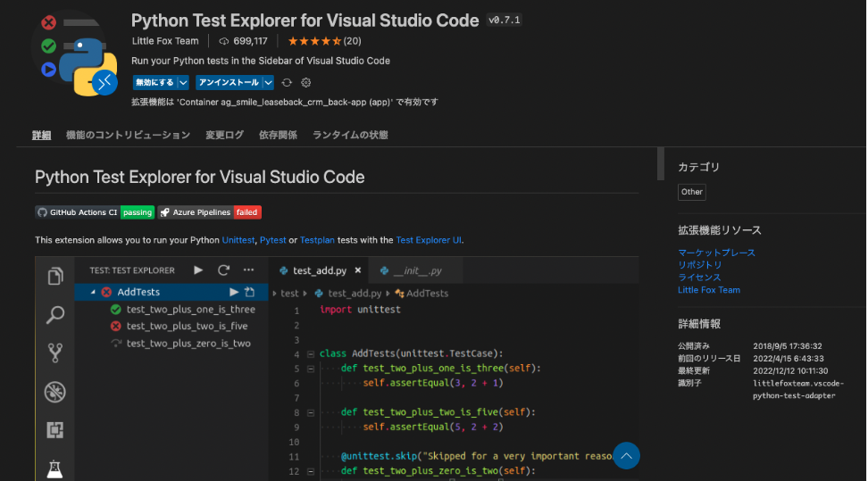Image resolution: width=868 pixels, height=481 pixels.
Task: Click the Extensions icon in screenshot sidebar
Action: 54,430
